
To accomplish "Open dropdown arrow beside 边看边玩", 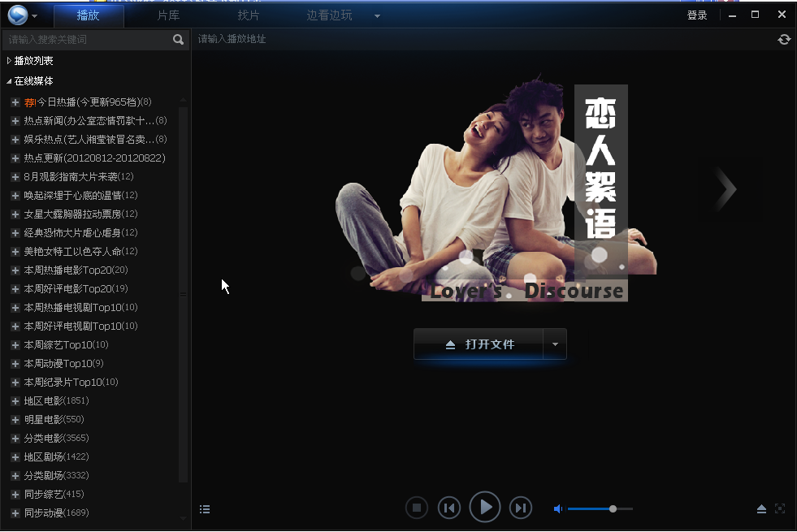I will click(377, 15).
